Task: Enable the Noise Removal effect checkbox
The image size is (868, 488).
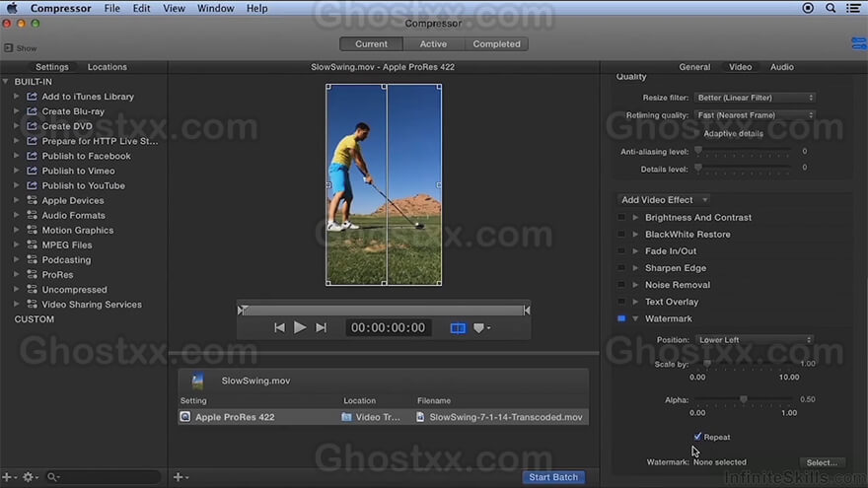Action: pos(621,285)
